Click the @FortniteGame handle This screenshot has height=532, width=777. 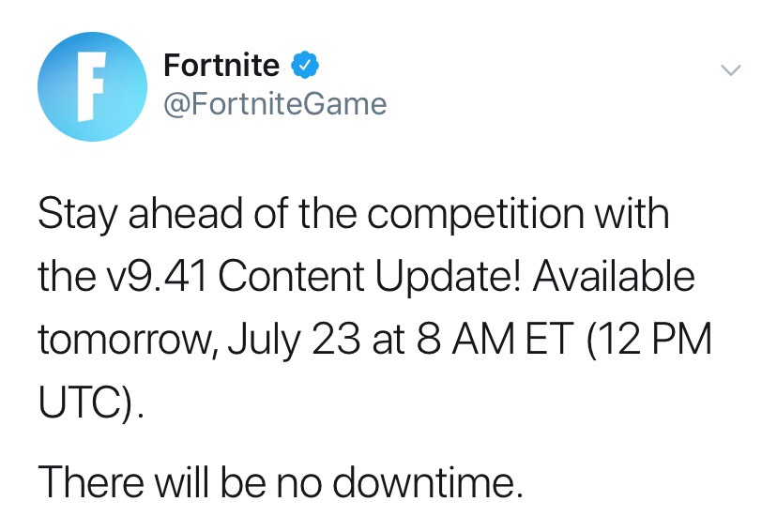(x=275, y=103)
